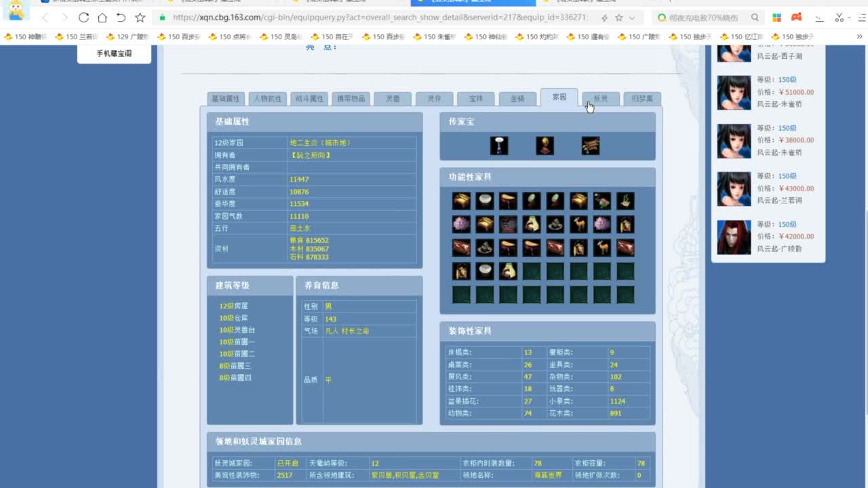
Task: Bookmark this page with the star icon
Action: 140,18
